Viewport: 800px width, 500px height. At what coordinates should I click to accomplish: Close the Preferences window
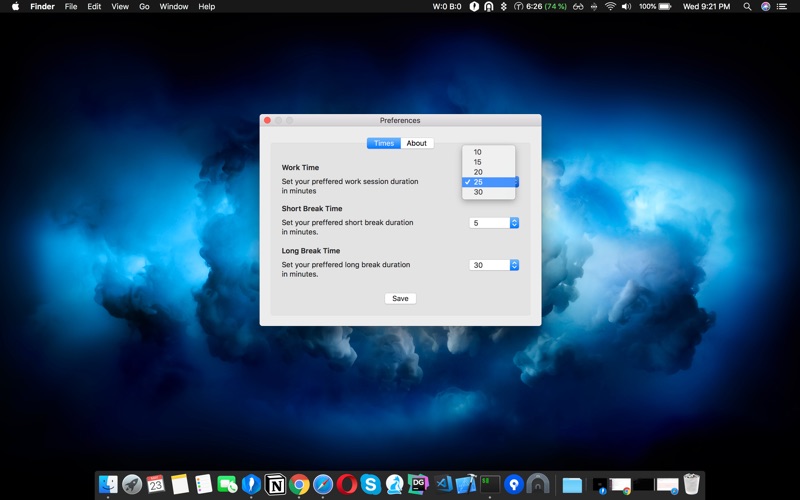[267, 120]
